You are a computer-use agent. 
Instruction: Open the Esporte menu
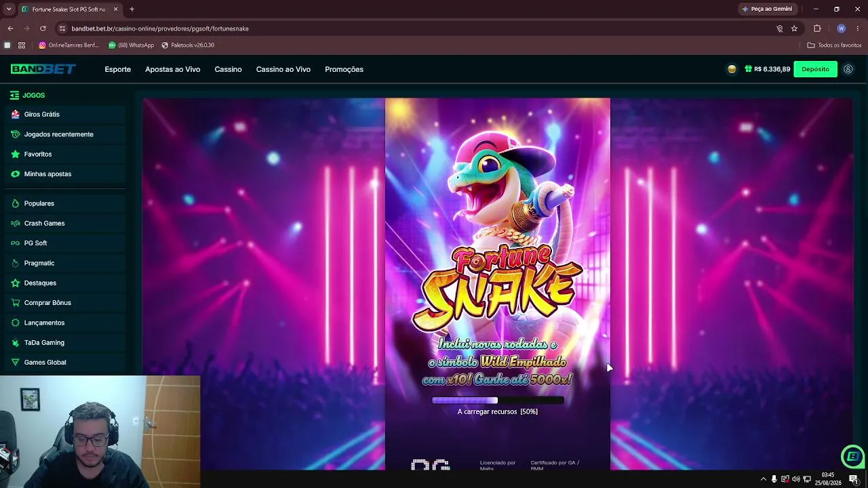click(x=117, y=69)
